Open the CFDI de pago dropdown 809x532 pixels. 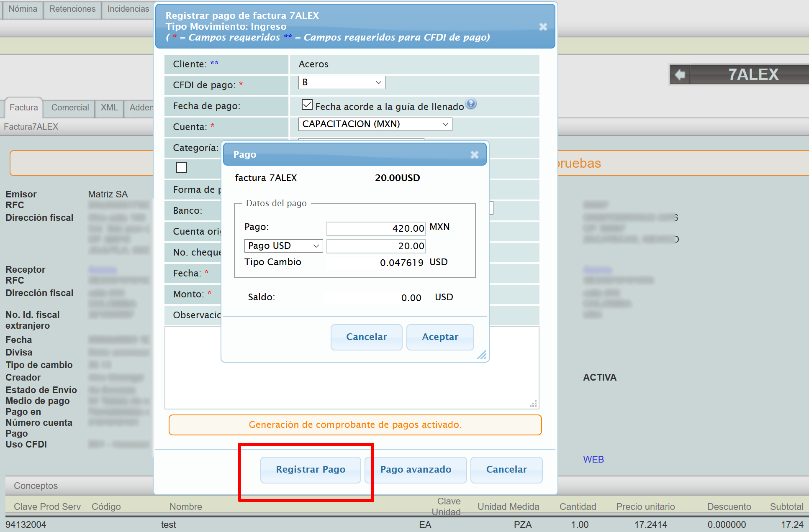click(342, 82)
